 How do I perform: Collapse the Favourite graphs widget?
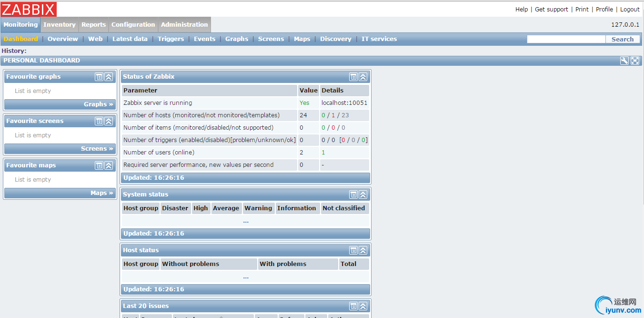pyautogui.click(x=109, y=77)
